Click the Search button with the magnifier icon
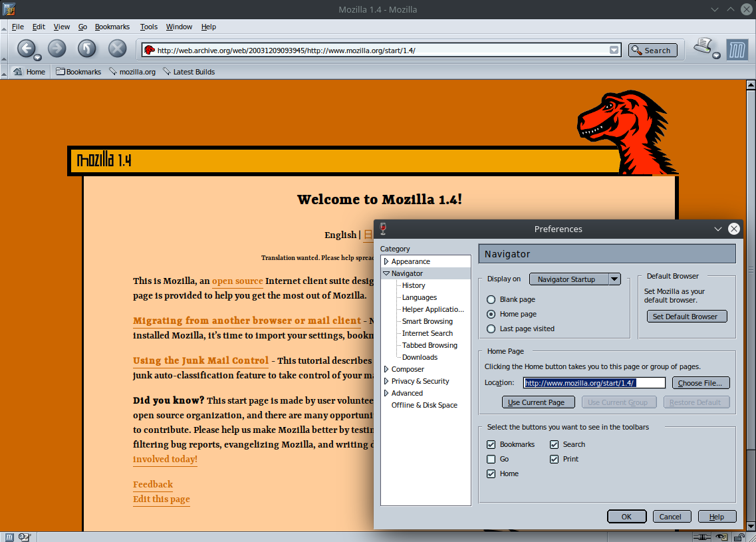Screen dimensions: 756x542 652,50
